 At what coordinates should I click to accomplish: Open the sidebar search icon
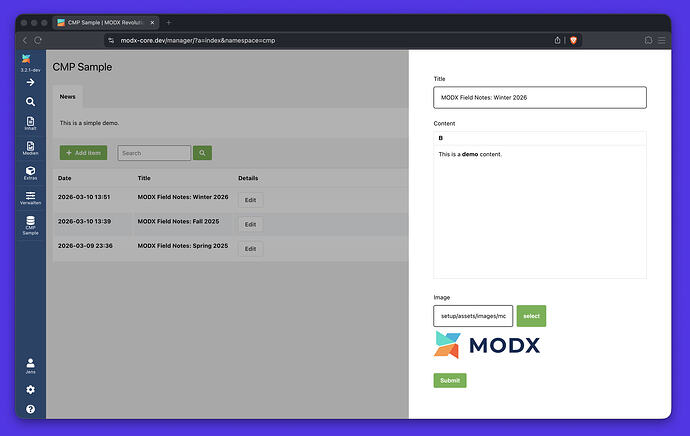click(x=30, y=102)
